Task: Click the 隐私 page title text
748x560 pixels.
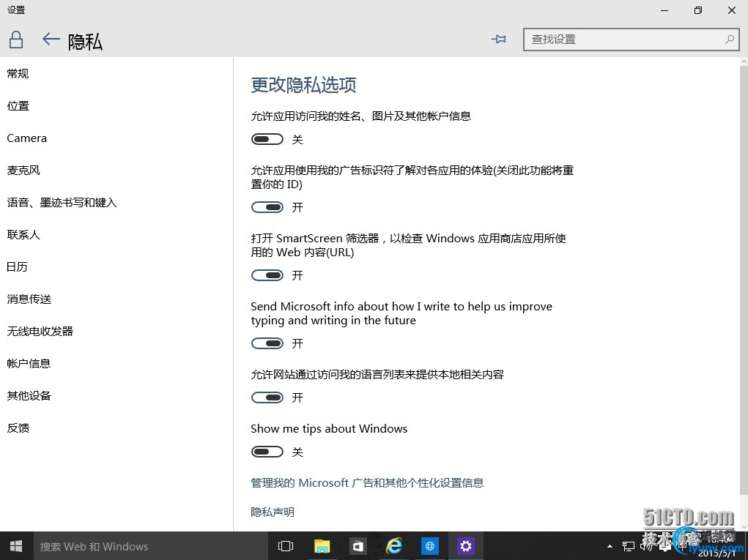Action: point(85,42)
